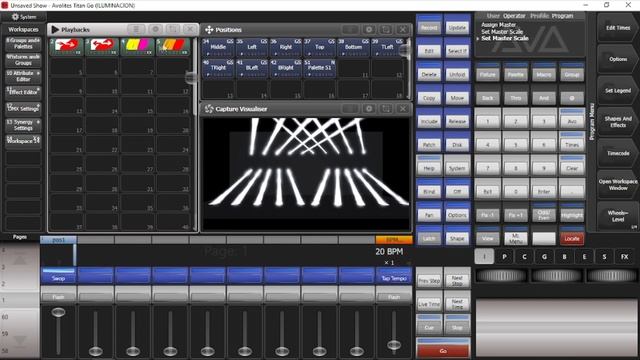Maximize the Positions window
Viewport: 640px width, 360px height.
click(x=386, y=30)
